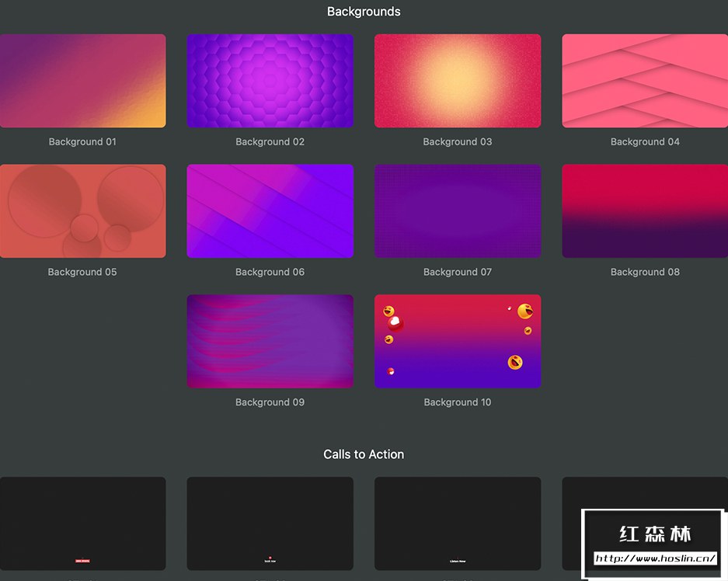Click the "Background 03" label
728x581 pixels.
[x=458, y=142]
